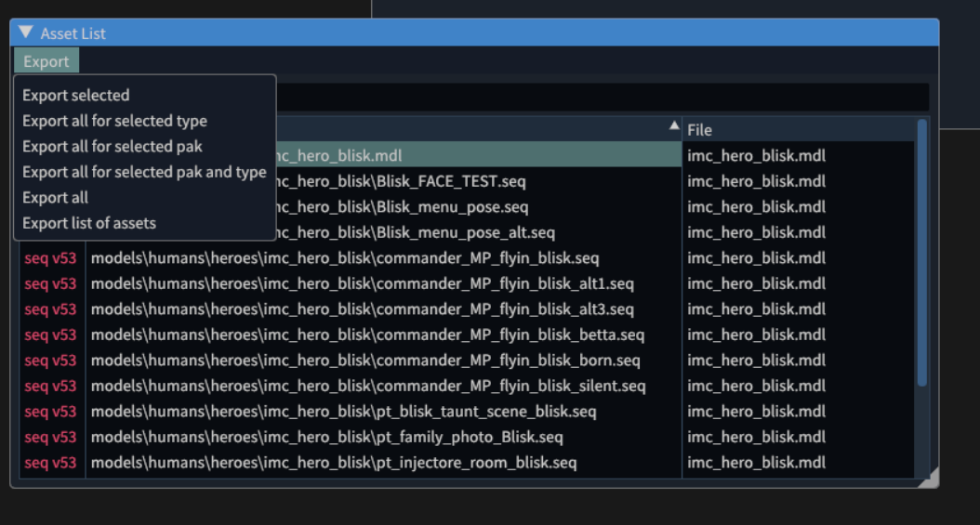The image size is (980, 525).
Task: Click the pt_family_photo_Blisk.seq asset
Action: coord(327,437)
